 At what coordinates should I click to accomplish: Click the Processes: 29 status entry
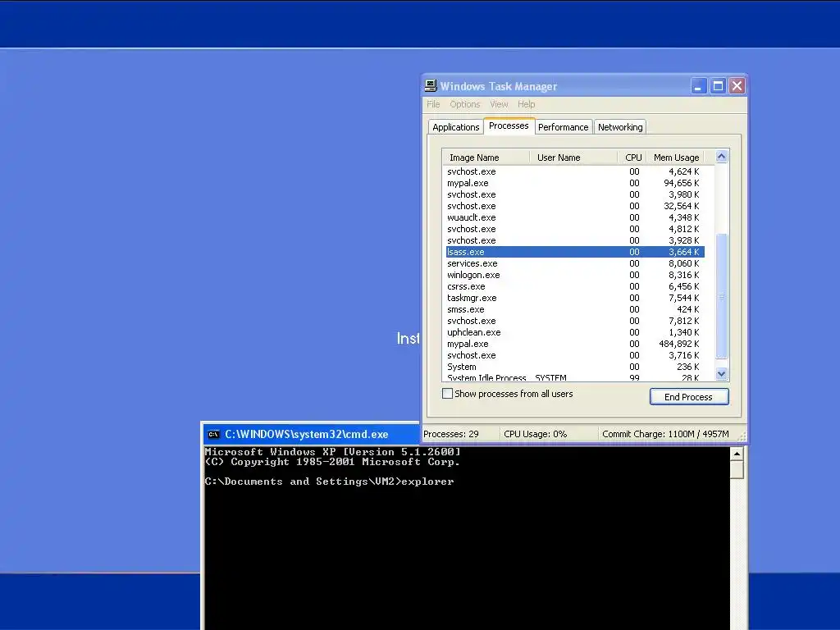(461, 434)
